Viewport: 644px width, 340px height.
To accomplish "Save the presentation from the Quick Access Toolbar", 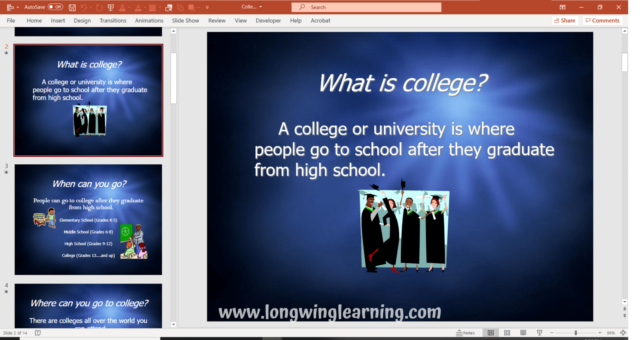I will [x=72, y=7].
